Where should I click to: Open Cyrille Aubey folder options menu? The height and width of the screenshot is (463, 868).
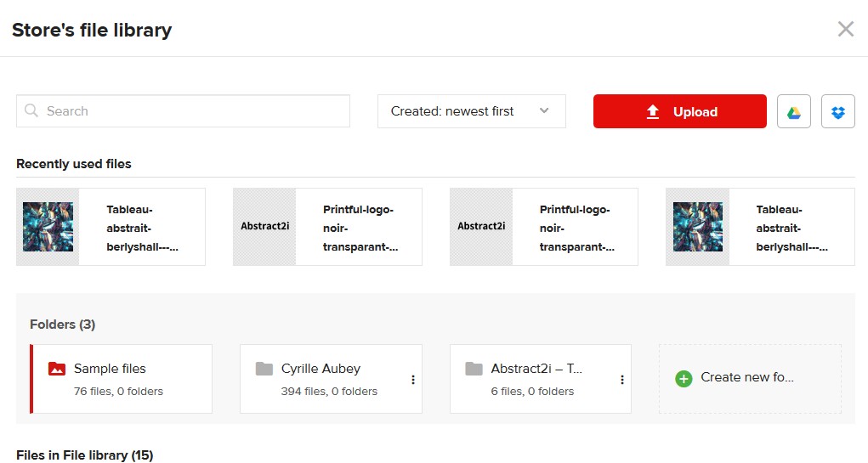pyautogui.click(x=413, y=380)
